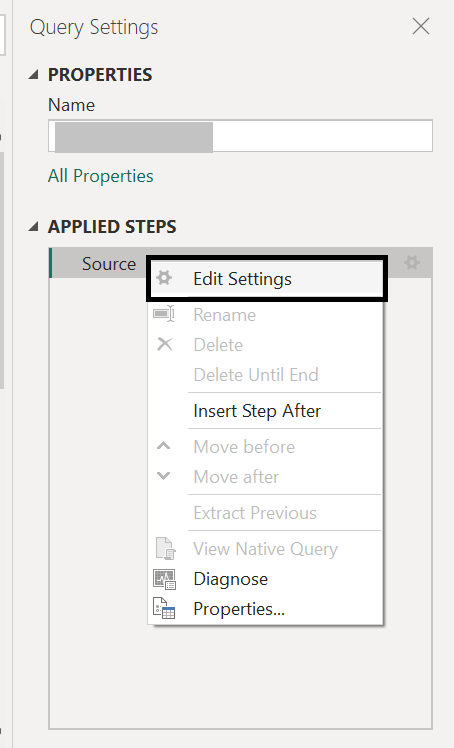Screen dimensions: 454x748
Task: Click the Delete X icon in menu
Action: [x=165, y=344]
